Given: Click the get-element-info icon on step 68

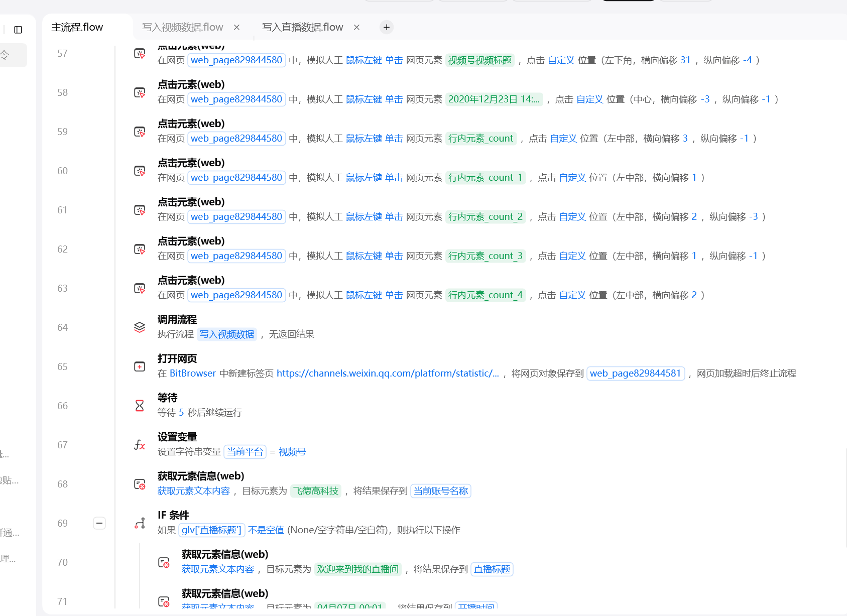Looking at the screenshot, I should 140,483.
